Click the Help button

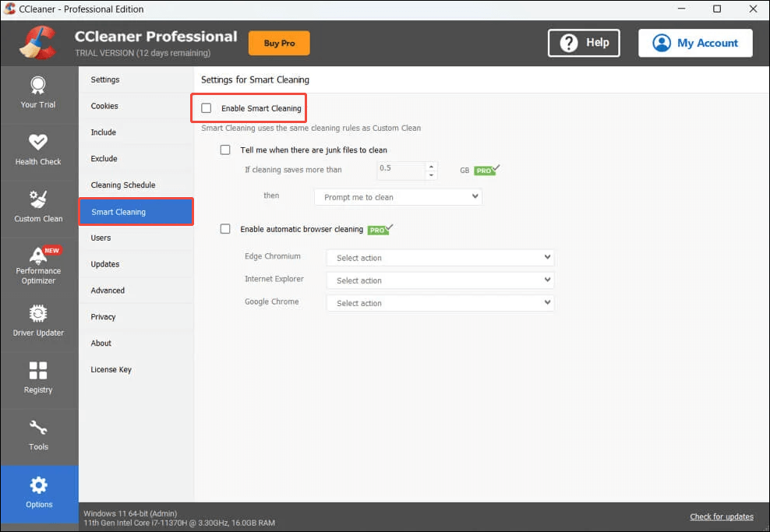(584, 43)
